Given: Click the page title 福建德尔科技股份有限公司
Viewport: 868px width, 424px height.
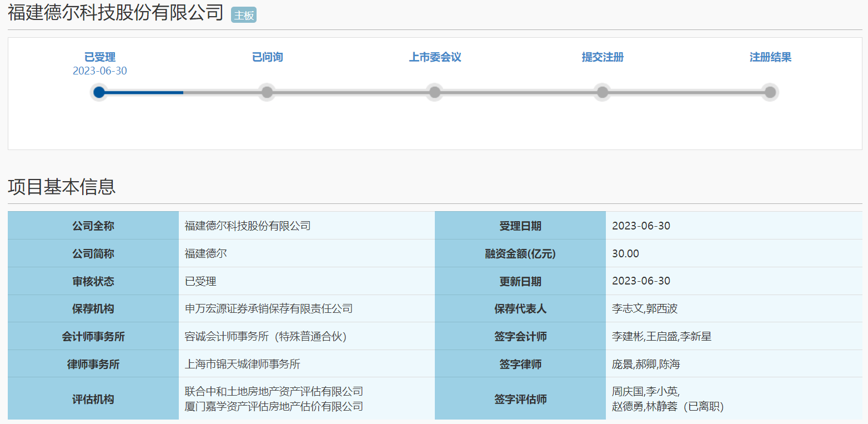Looking at the screenshot, I should tap(116, 13).
